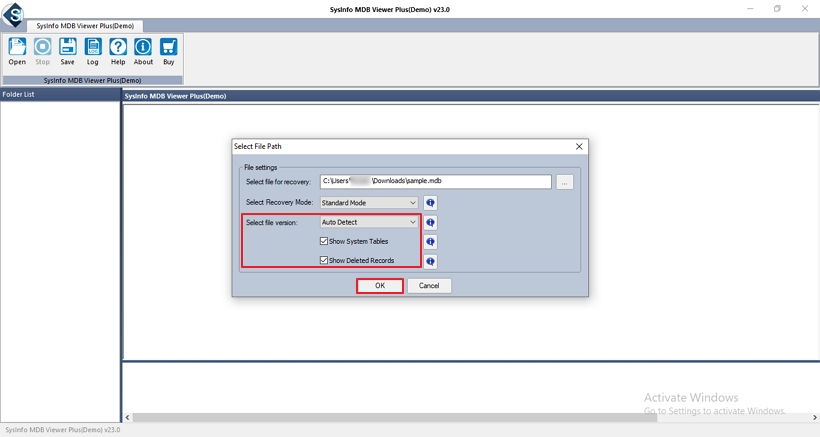
Task: Click info icon beside Select Recovery Mode
Action: click(430, 203)
